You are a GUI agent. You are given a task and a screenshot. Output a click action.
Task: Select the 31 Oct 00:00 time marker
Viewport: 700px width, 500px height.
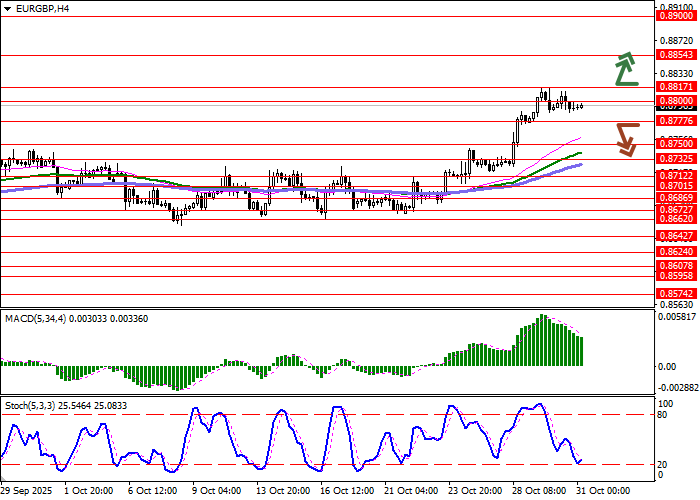(x=603, y=491)
